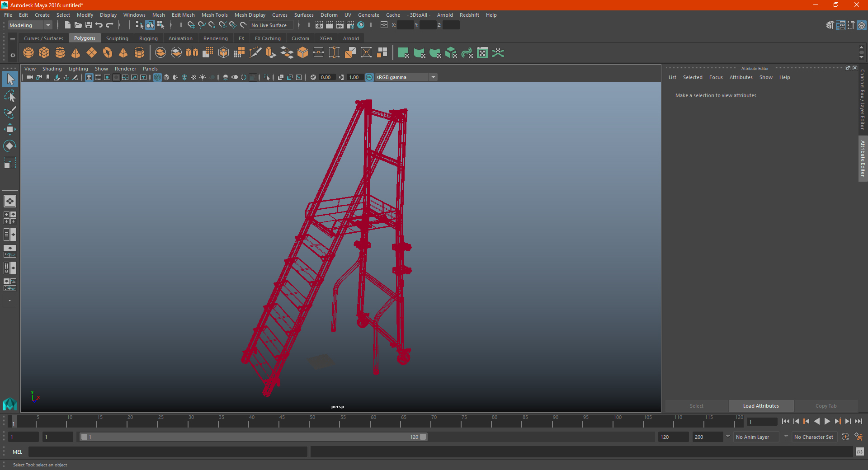This screenshot has width=868, height=470.
Task: Switch to the Rigging shelf tab
Action: coord(148,38)
